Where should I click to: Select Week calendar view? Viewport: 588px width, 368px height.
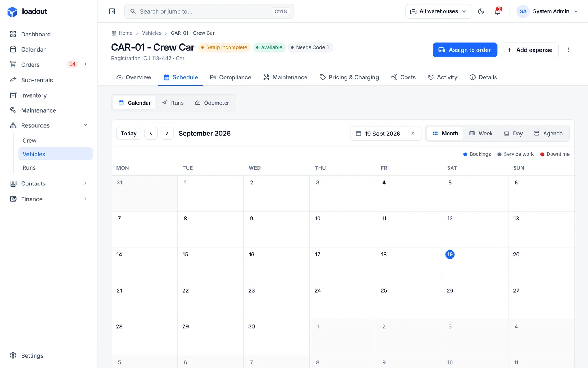point(481,134)
